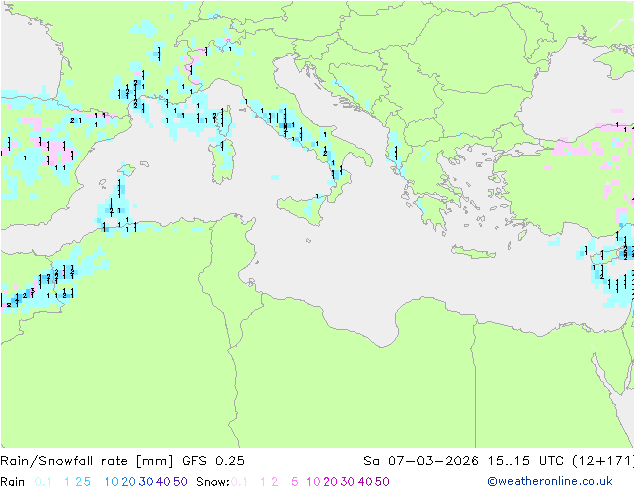This screenshot has height=490, width=634.
Task: Pick the Rain 30 legend color value
Action: pyautogui.click(x=146, y=482)
